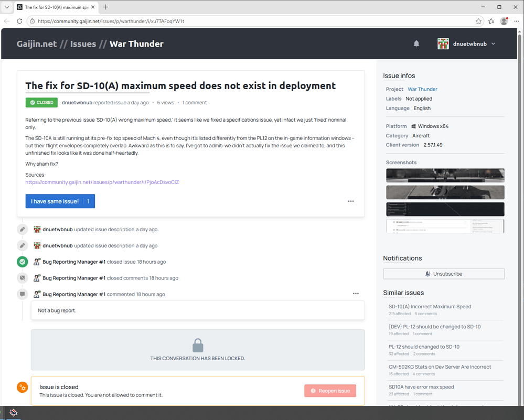Viewport: 524px width, 420px height.
Task: Open browser favorites list icon
Action: 491,21
